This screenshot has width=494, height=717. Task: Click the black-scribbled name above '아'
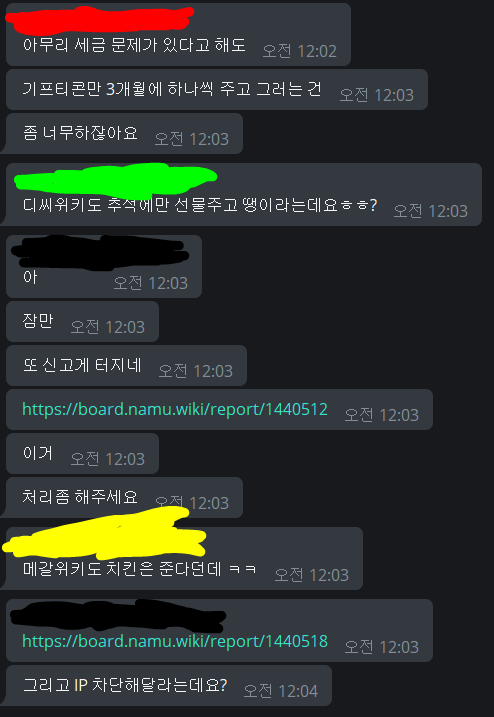tap(100, 251)
